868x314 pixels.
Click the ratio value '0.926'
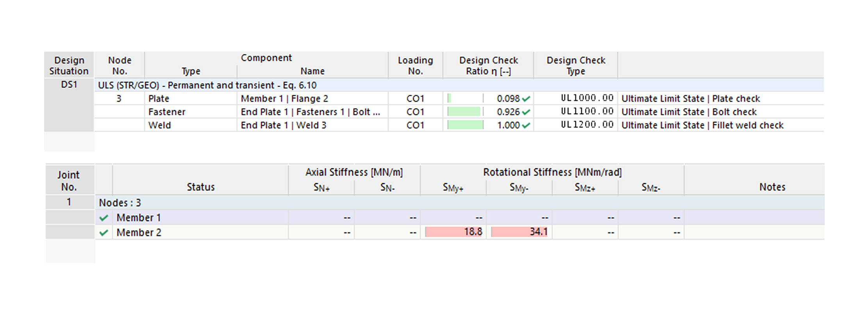click(508, 112)
